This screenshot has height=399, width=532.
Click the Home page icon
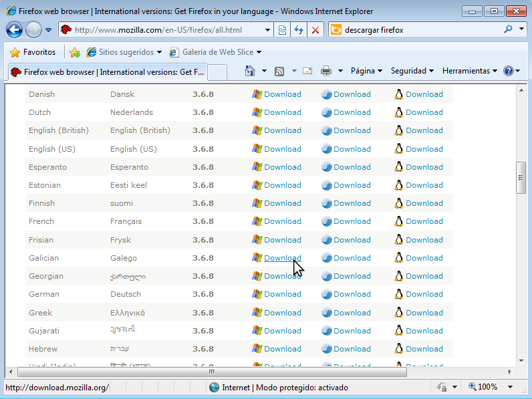(250, 71)
